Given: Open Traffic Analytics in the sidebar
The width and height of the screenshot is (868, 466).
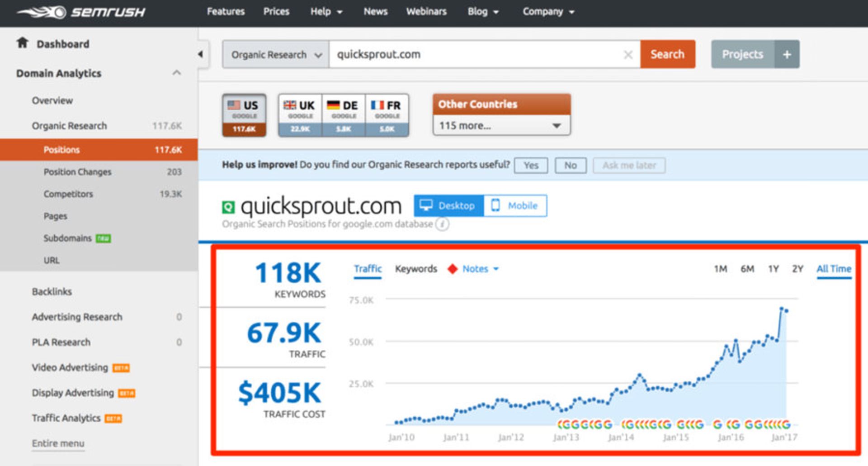Looking at the screenshot, I should pyautogui.click(x=66, y=418).
